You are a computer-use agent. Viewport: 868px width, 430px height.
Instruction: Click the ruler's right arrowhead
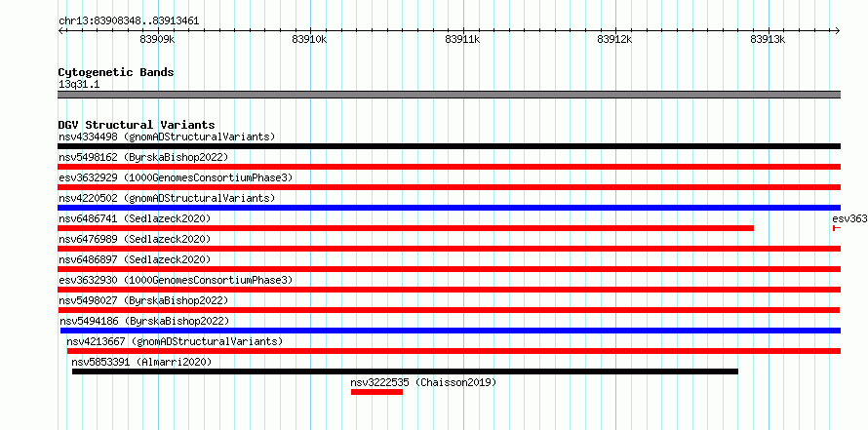838,31
